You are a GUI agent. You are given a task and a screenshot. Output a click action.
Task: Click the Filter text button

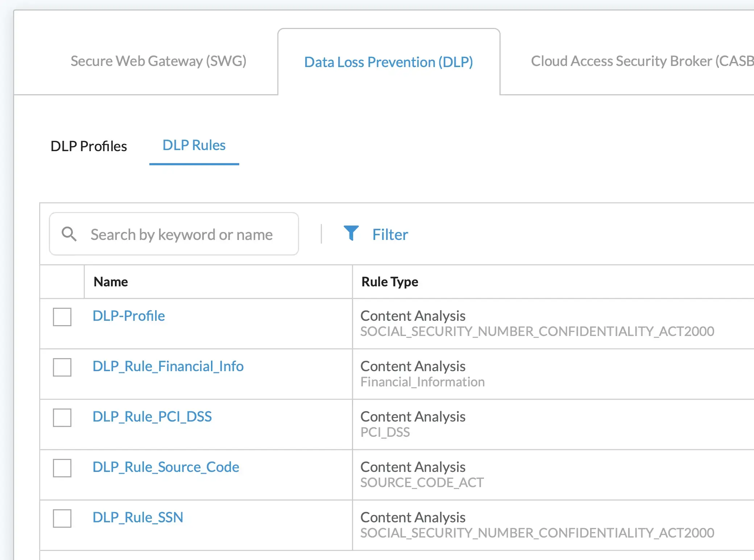[390, 235]
